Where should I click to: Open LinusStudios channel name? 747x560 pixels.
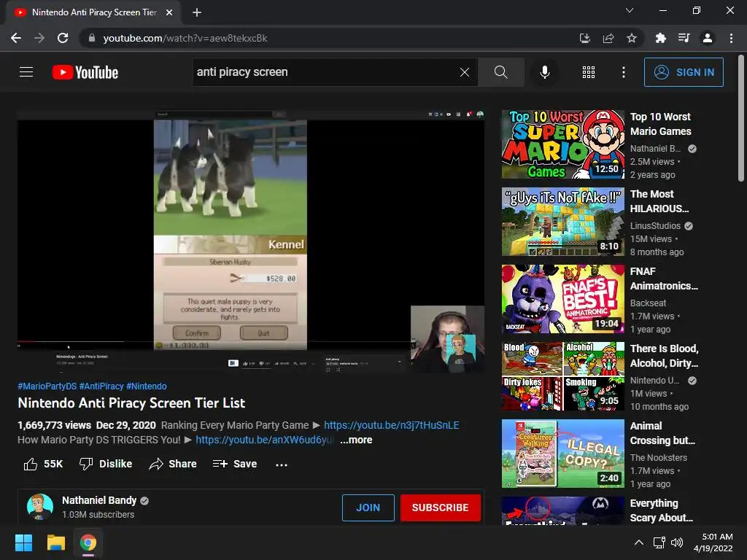(655, 226)
